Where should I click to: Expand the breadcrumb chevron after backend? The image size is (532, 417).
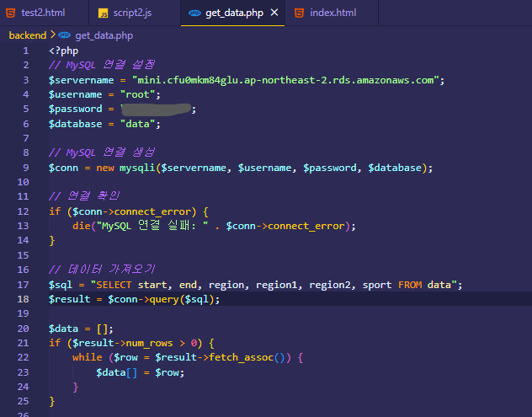(52, 35)
